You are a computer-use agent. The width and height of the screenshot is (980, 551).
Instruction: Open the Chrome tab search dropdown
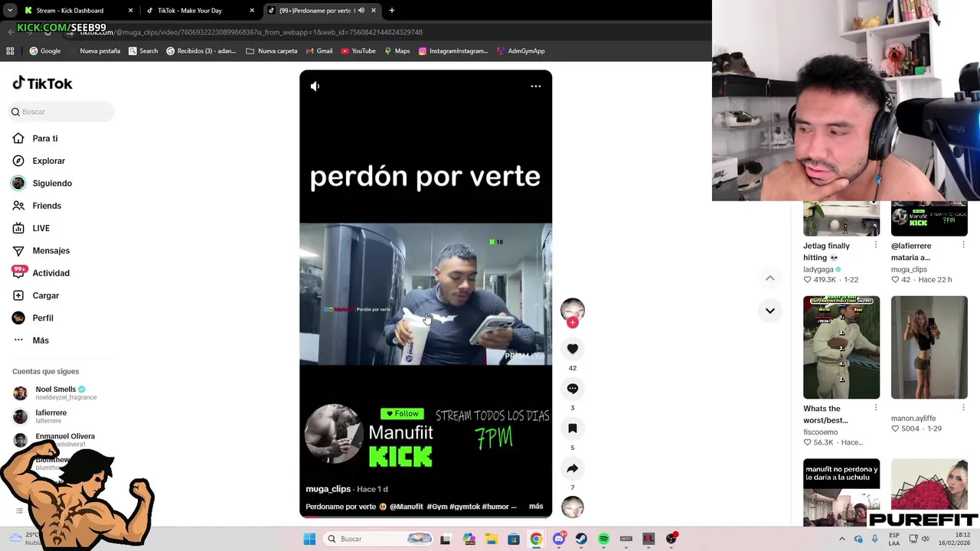pos(10,11)
